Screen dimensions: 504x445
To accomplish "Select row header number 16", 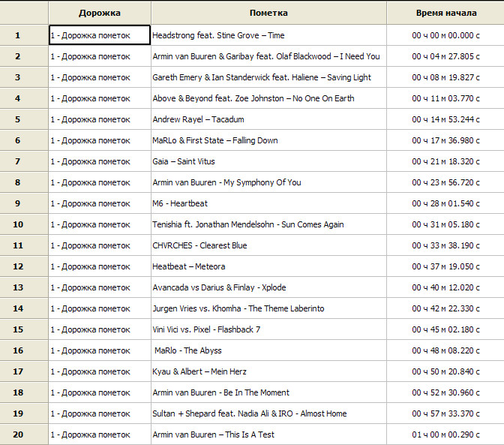I will pos(24,350).
